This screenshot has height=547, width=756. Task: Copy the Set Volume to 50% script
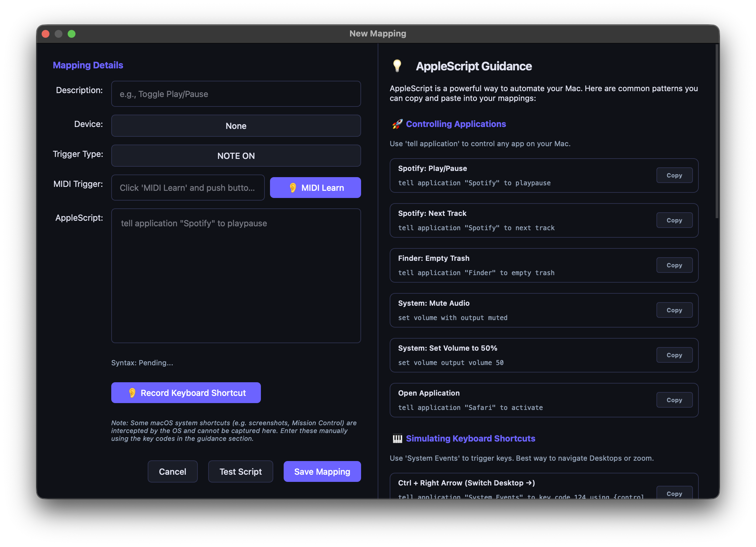pos(674,355)
